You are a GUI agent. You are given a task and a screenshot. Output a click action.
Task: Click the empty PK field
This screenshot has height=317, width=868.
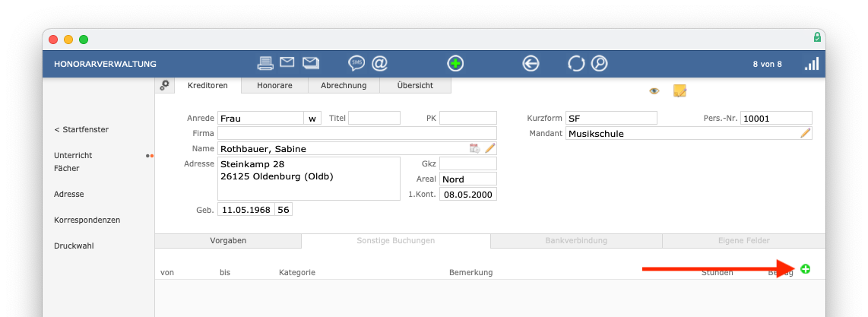468,118
